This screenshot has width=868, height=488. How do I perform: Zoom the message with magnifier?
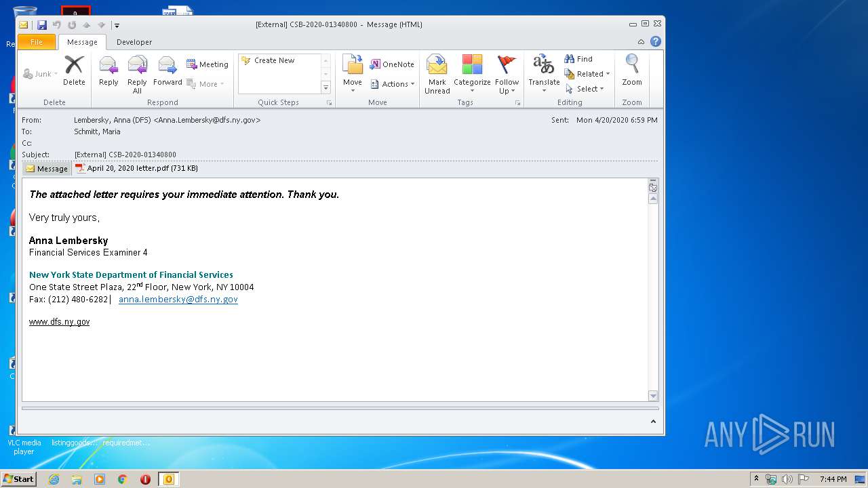pos(632,71)
